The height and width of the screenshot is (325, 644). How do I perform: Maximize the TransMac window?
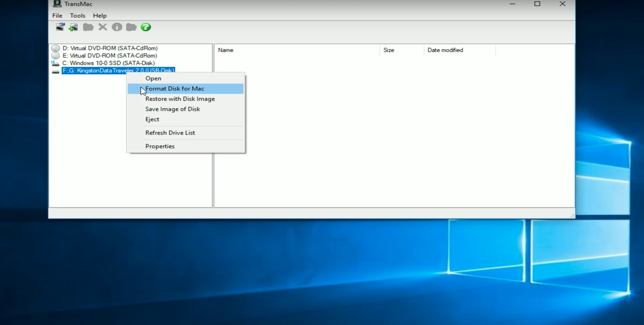[x=537, y=4]
